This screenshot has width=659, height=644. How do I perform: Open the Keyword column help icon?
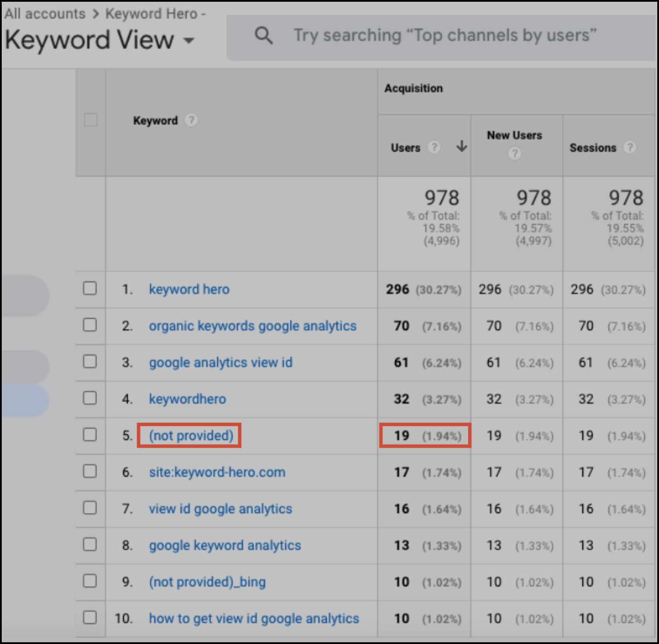pyautogui.click(x=192, y=120)
